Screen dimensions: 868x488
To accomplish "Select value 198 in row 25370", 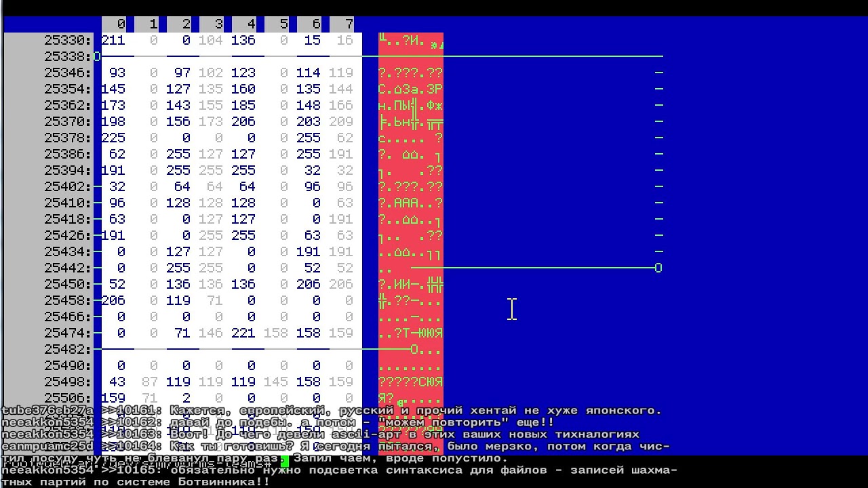I will (x=113, y=122).
